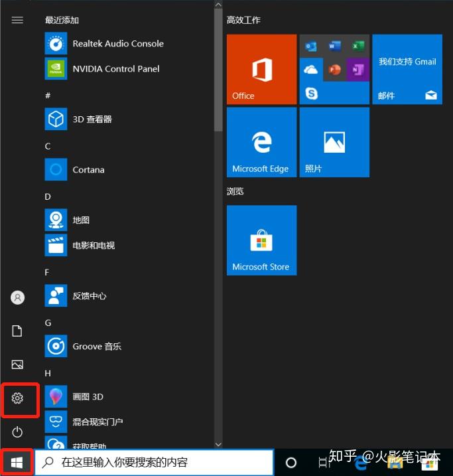The height and width of the screenshot is (476, 453).
Task: Click the letter D group header
Action: point(48,197)
